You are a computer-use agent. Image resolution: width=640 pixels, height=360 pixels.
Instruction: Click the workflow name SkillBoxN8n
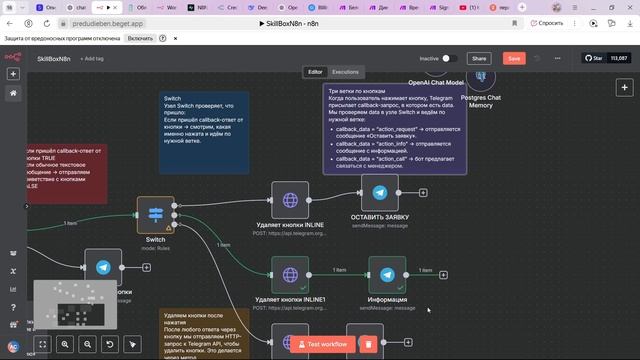53,59
